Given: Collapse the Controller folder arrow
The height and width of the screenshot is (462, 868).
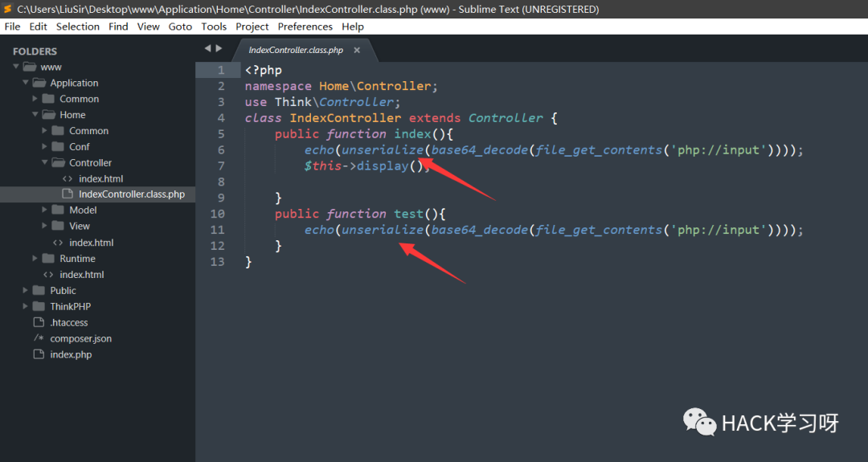Looking at the screenshot, I should (44, 162).
